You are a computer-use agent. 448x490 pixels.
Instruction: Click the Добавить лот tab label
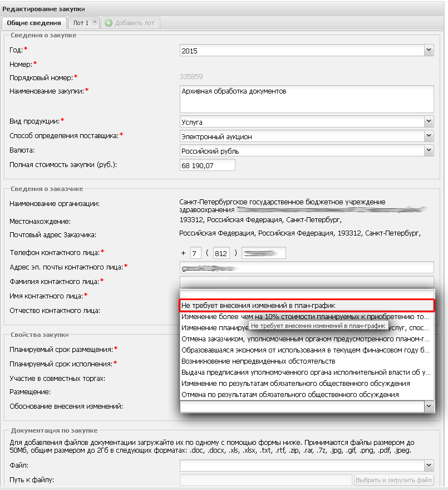coord(134,23)
